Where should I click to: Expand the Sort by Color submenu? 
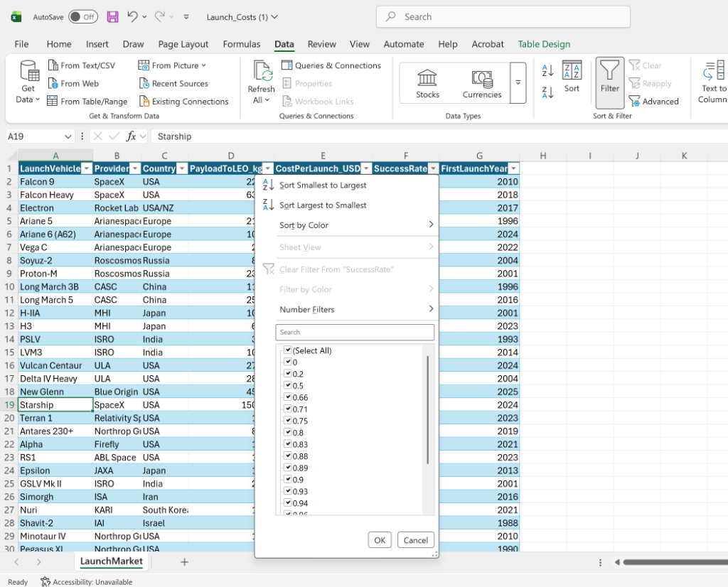[355, 225]
